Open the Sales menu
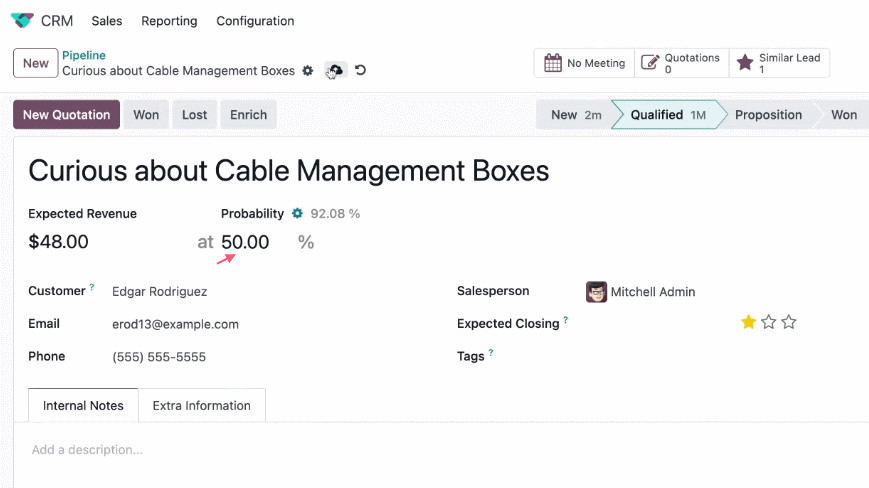The width and height of the screenshot is (869, 488). tap(106, 21)
